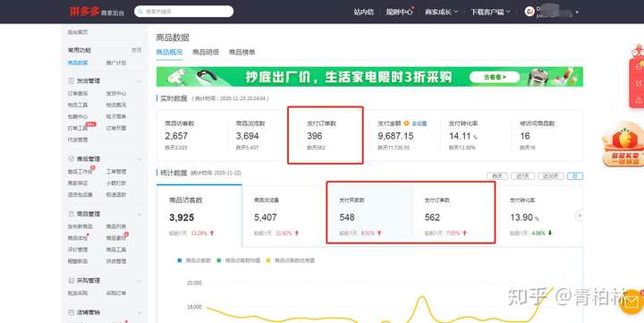Click the next arrow right of 支付转化率 card

pyautogui.click(x=580, y=216)
